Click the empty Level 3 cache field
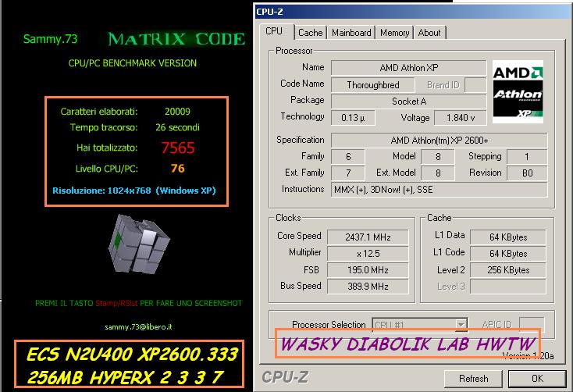The image size is (573, 392). coord(508,287)
